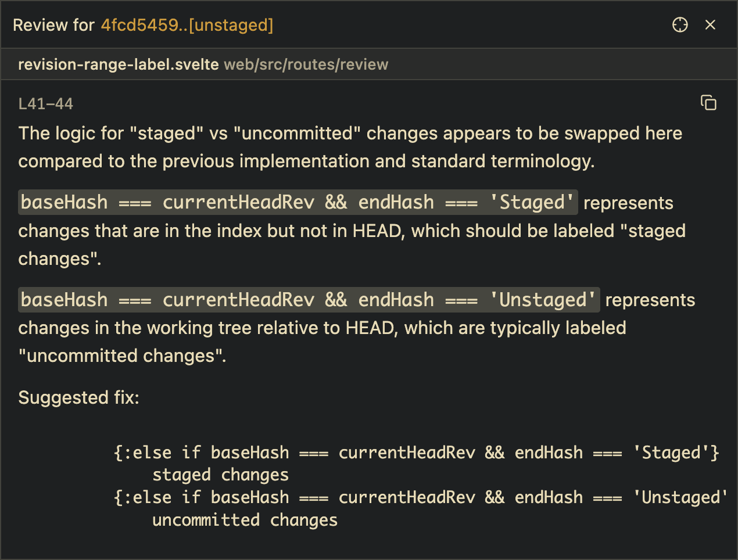Open revision-range-label.svelte file name
738x560 pixels.
(119, 64)
